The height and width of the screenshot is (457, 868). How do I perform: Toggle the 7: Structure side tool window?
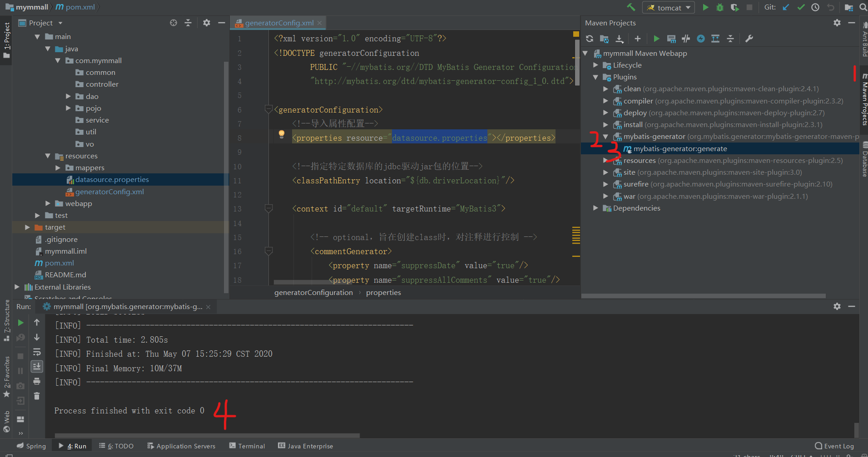tap(6, 320)
